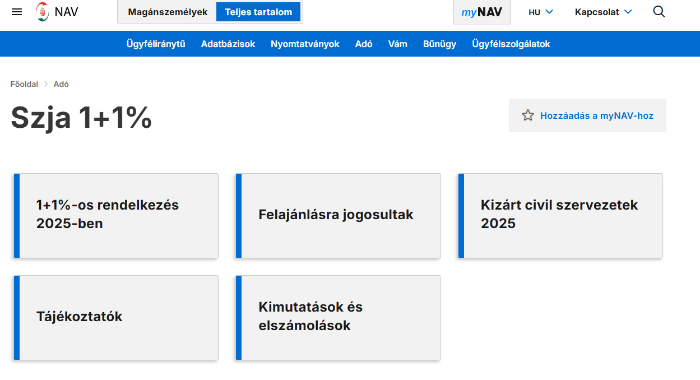Open Kizárt civil szervezetek 2025 card
This screenshot has height=380, width=700.
tap(560, 216)
